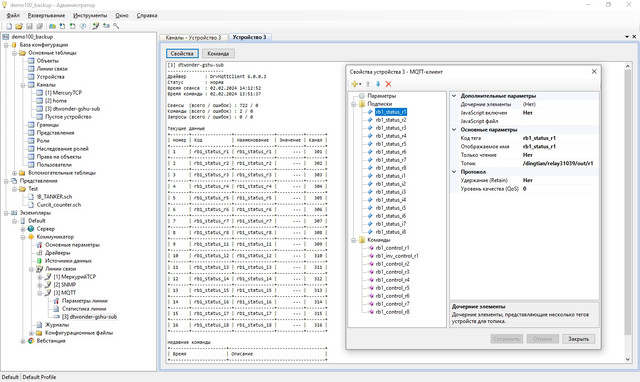Screen dimensions: 640x382
Task: Click the Save All toolbar icon
Action: coord(39,26)
